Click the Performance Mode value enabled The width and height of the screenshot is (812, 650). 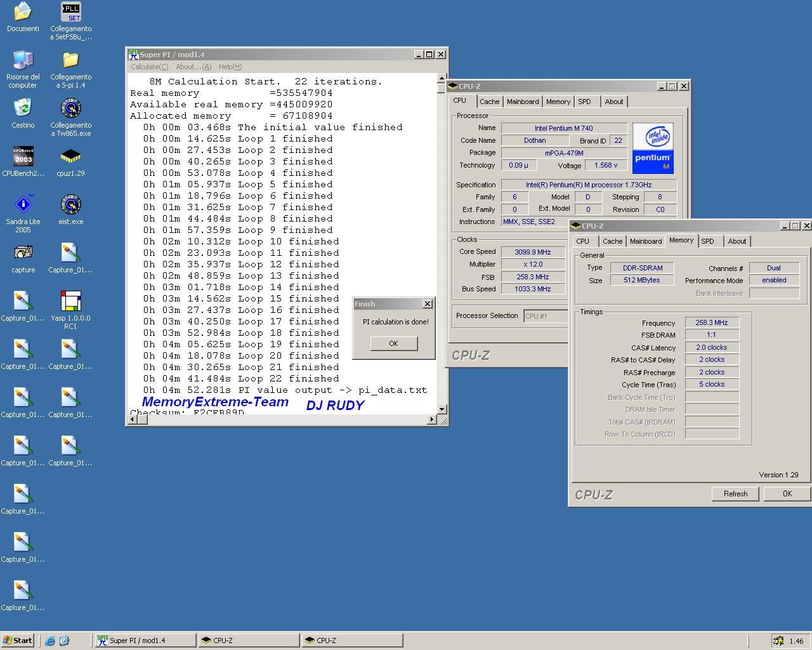point(774,280)
